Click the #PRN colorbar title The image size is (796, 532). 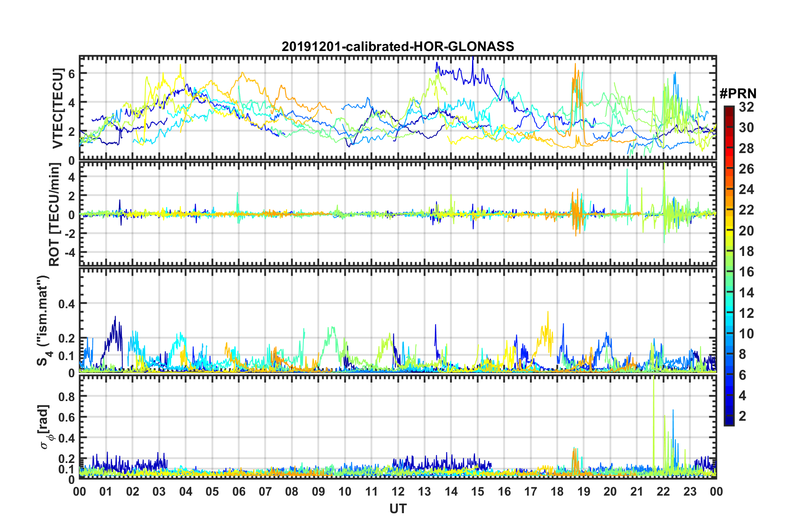coord(737,94)
